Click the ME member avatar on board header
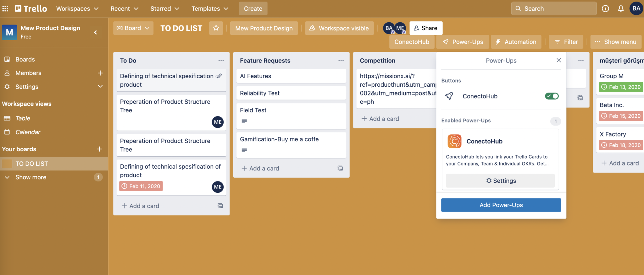Viewport: 644px width, 275px height. tap(400, 28)
